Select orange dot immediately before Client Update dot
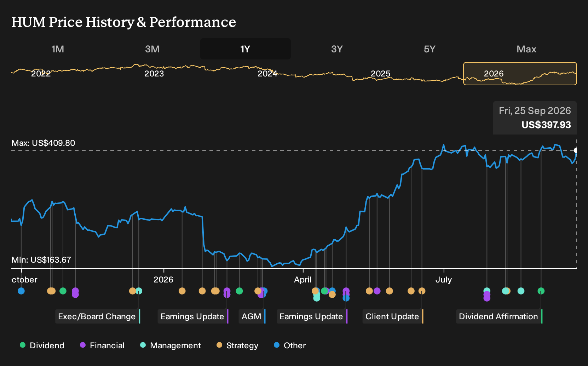The image size is (588, 366). [411, 291]
